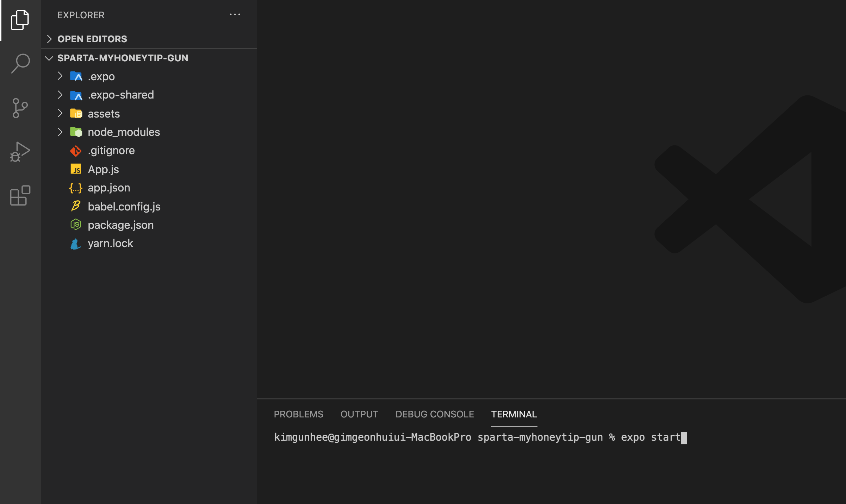Open the Search view icon

tap(20, 63)
